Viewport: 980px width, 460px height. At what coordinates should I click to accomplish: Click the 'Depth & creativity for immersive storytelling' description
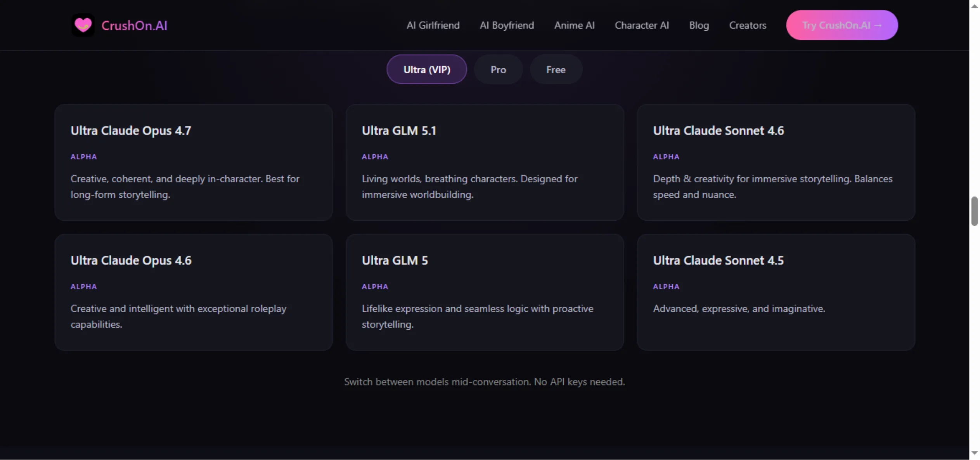tap(773, 187)
